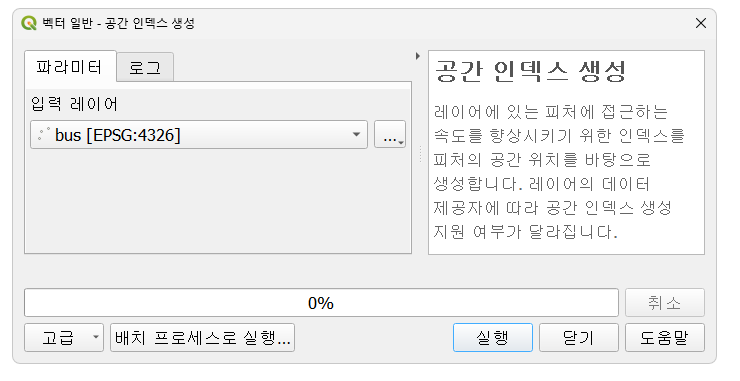Open the ... layer browse button
740x381 pixels.
tap(390, 135)
